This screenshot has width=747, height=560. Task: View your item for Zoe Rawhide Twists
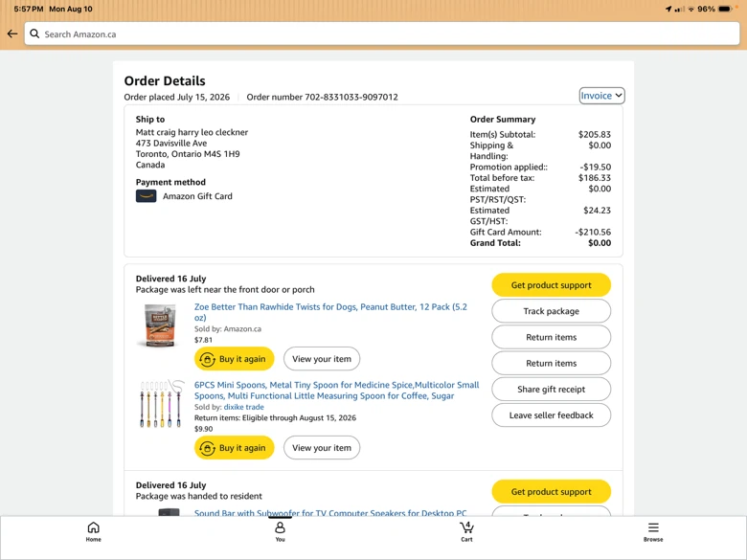click(x=322, y=359)
